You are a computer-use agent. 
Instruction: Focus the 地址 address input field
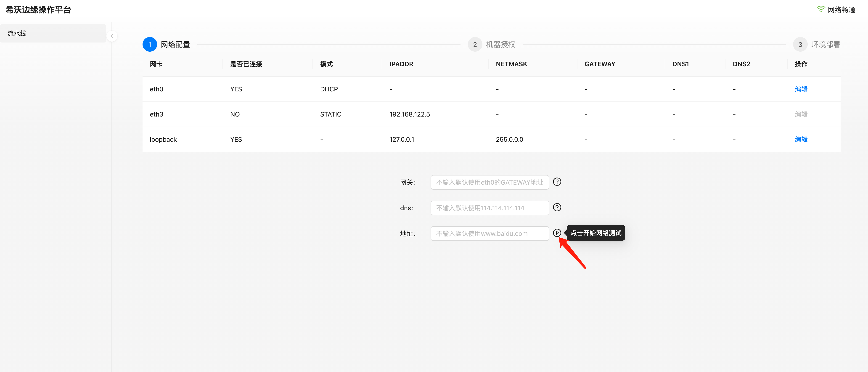[x=490, y=234]
